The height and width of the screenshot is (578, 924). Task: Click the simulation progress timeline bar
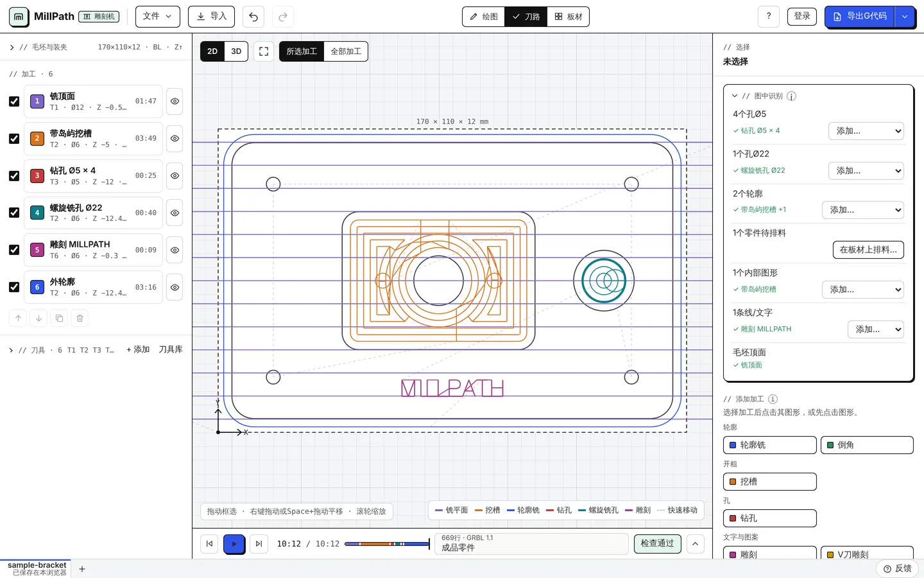click(387, 544)
